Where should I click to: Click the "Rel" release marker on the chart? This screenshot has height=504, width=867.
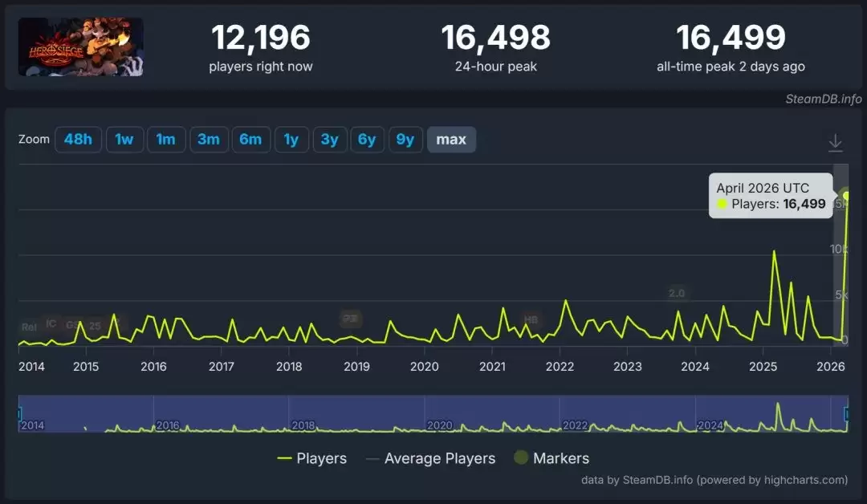pyautogui.click(x=31, y=327)
